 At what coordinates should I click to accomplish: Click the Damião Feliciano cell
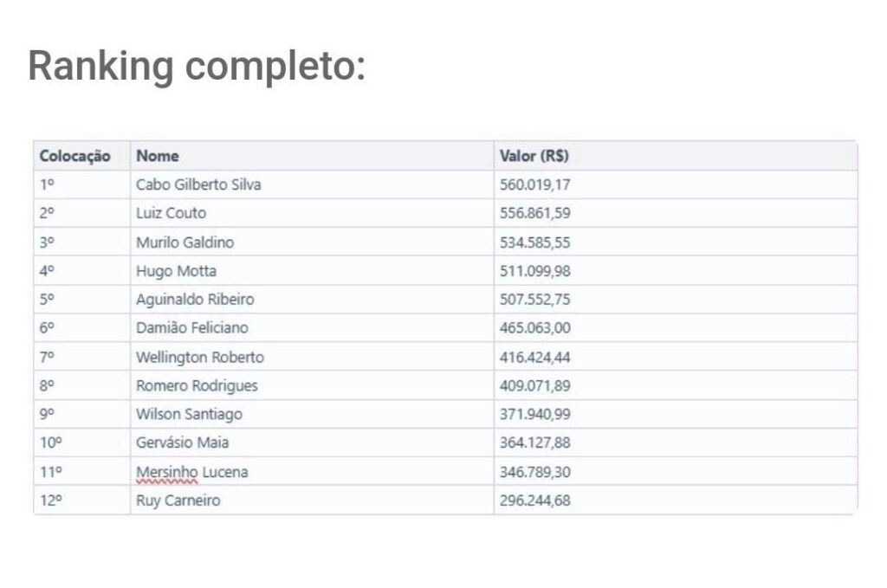[x=191, y=328]
